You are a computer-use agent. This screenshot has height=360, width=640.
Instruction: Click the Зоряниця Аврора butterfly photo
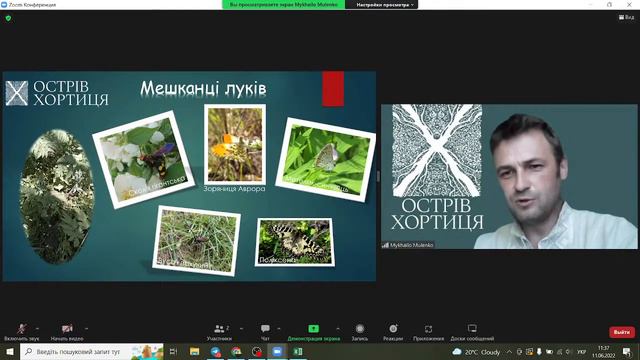tap(235, 144)
